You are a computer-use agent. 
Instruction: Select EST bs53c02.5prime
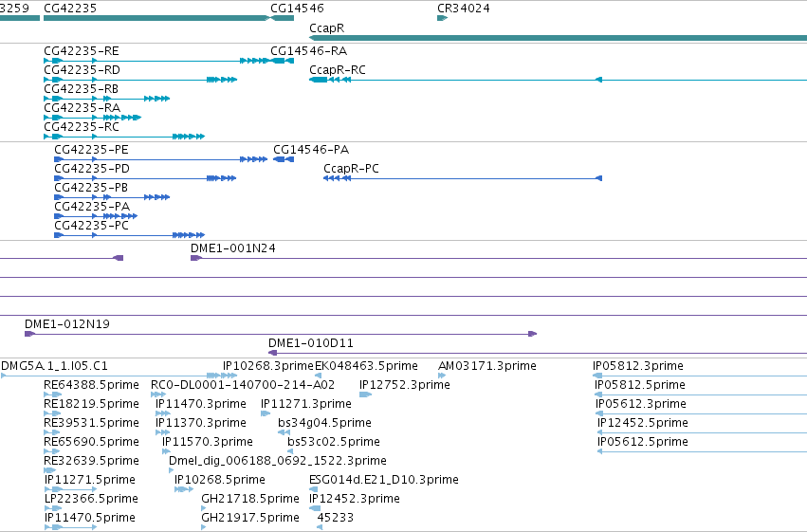(334, 442)
